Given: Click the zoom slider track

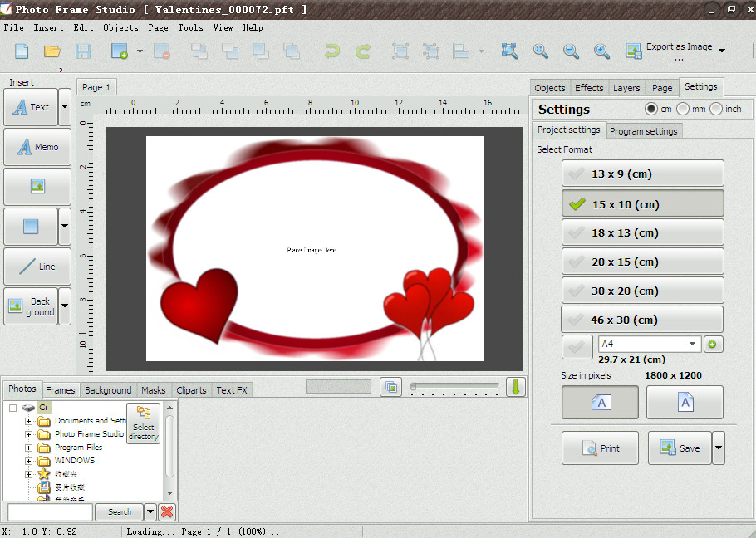Looking at the screenshot, I should [x=455, y=385].
